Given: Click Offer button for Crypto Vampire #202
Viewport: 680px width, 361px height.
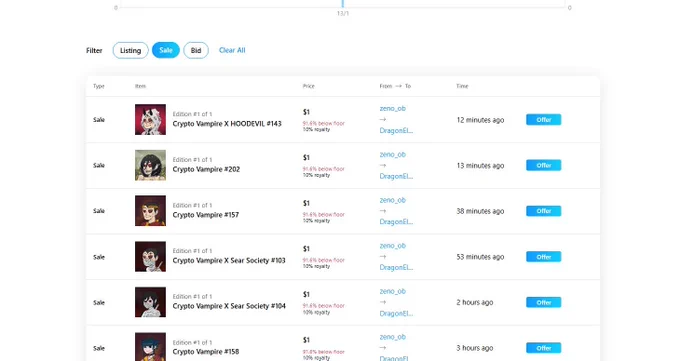Looking at the screenshot, I should 543,165.
